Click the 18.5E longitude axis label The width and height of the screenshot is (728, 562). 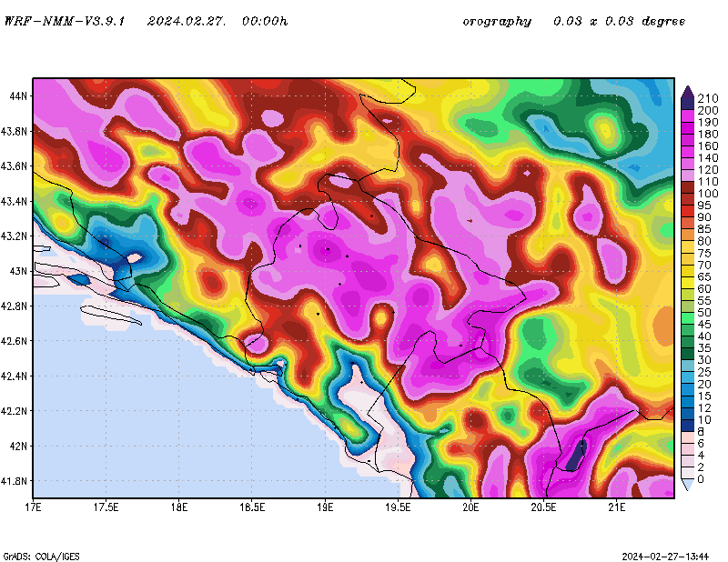[x=252, y=507]
